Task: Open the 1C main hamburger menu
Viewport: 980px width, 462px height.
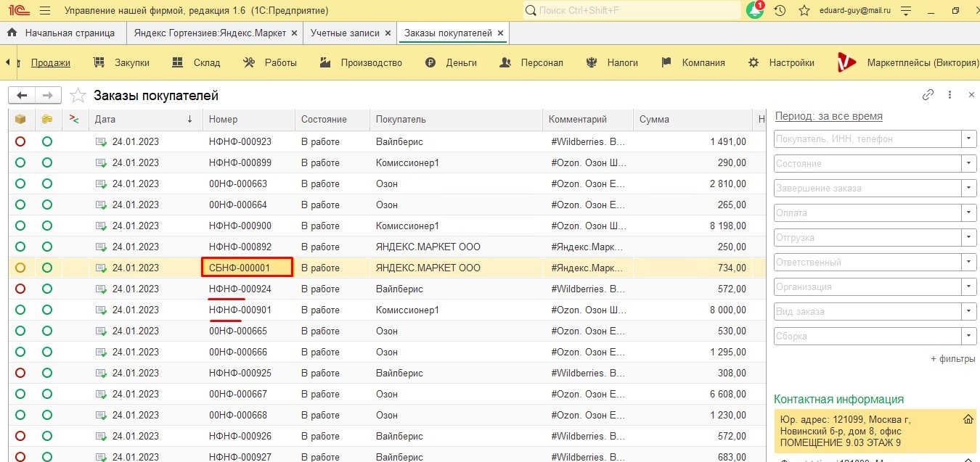Action: coord(45,11)
